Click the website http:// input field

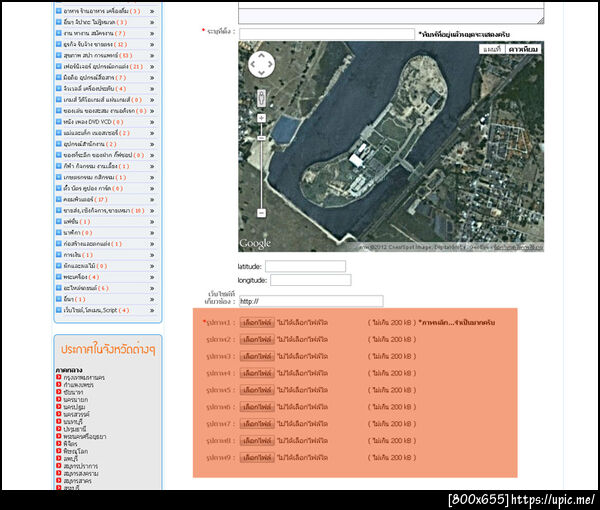click(311, 301)
